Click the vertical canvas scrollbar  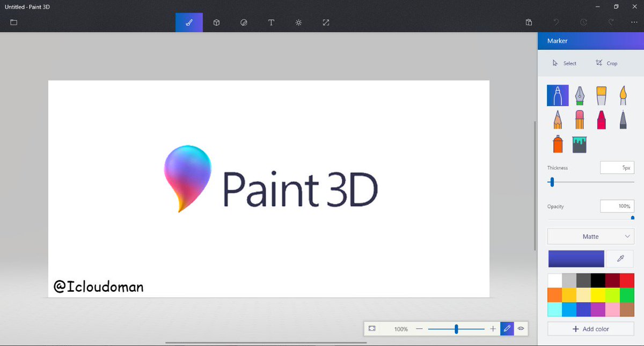pyautogui.click(x=535, y=186)
